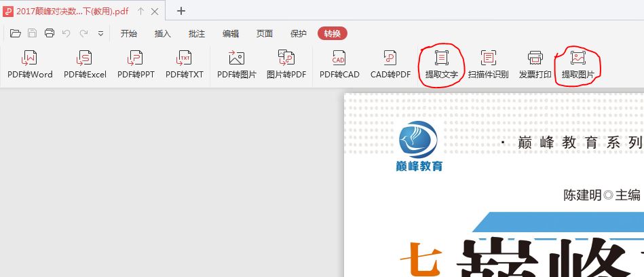
Task: Click the 巅峰教育 logo on the page
Action: (x=419, y=146)
